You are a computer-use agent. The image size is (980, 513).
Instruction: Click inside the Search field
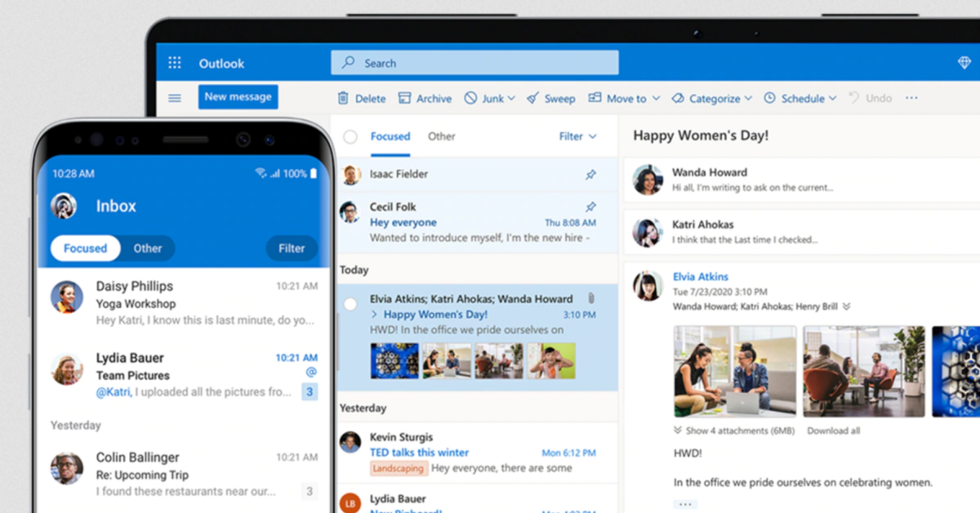click(x=474, y=62)
